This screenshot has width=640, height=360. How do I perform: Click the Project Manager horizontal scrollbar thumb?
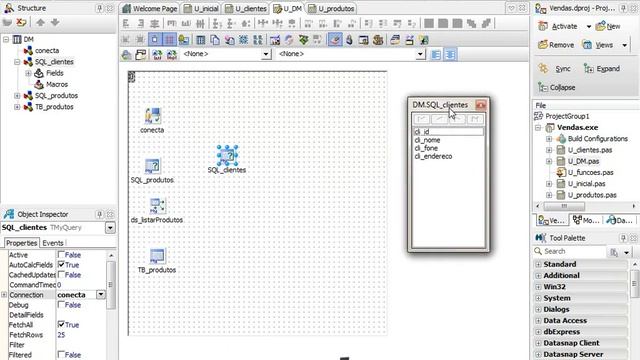[564, 206]
